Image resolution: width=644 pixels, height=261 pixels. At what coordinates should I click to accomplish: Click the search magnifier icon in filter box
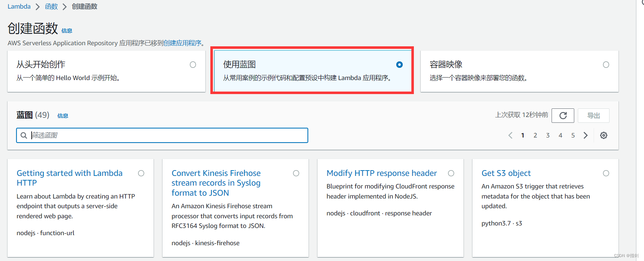pyautogui.click(x=24, y=135)
